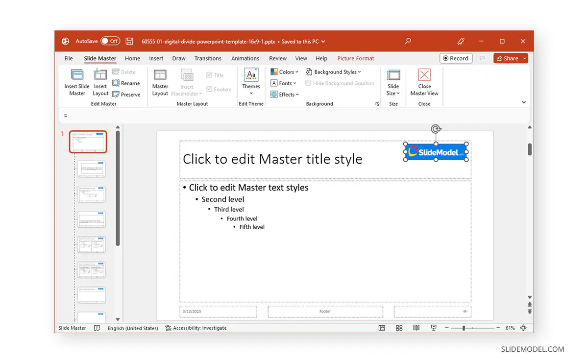Switch to the Picture Format tab
This screenshot has height=364, width=588.
pyautogui.click(x=356, y=58)
